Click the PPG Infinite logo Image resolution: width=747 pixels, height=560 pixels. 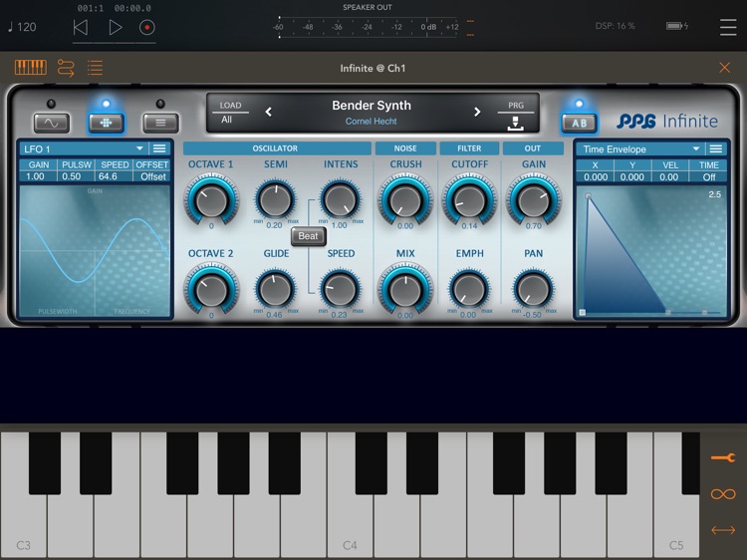[x=667, y=122]
